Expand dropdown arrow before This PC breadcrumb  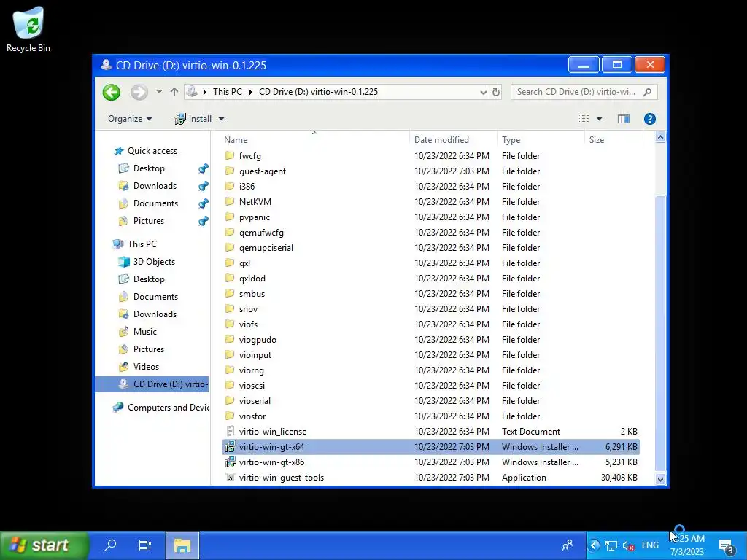click(205, 92)
